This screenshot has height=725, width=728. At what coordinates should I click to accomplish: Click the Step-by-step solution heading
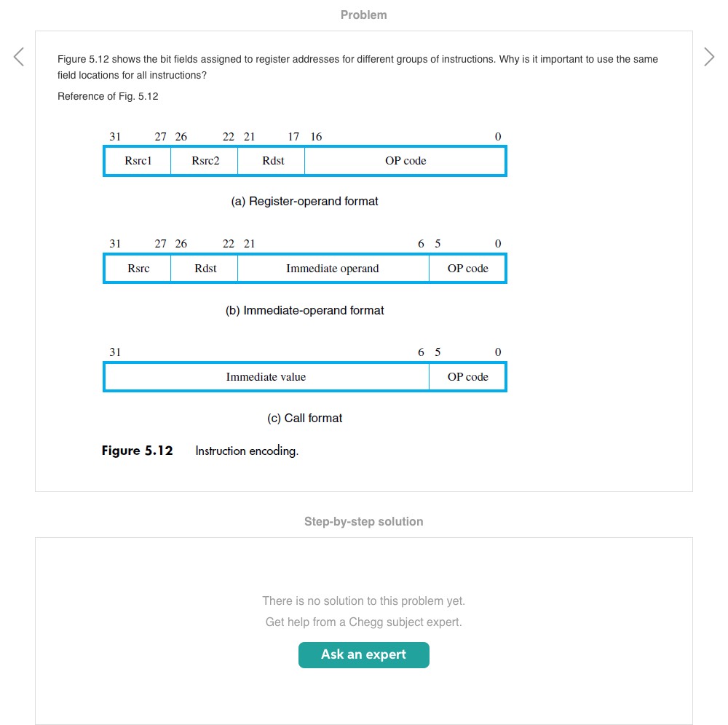click(363, 521)
